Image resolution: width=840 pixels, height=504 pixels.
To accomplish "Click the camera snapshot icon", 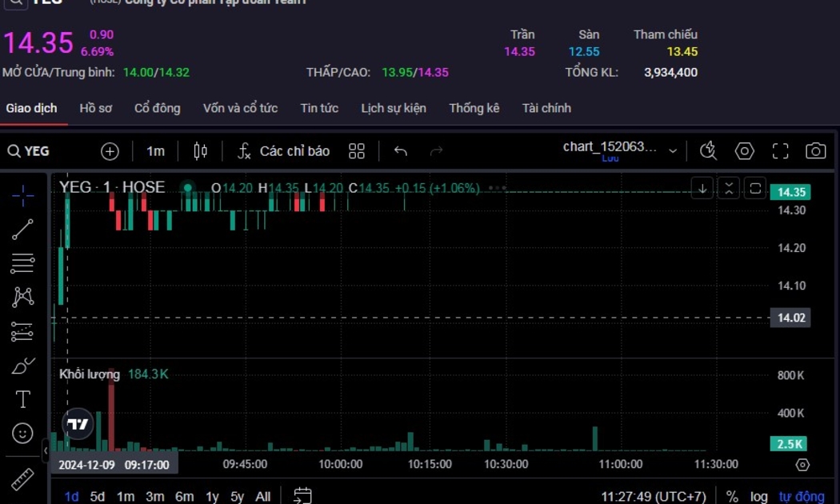I will click(815, 151).
